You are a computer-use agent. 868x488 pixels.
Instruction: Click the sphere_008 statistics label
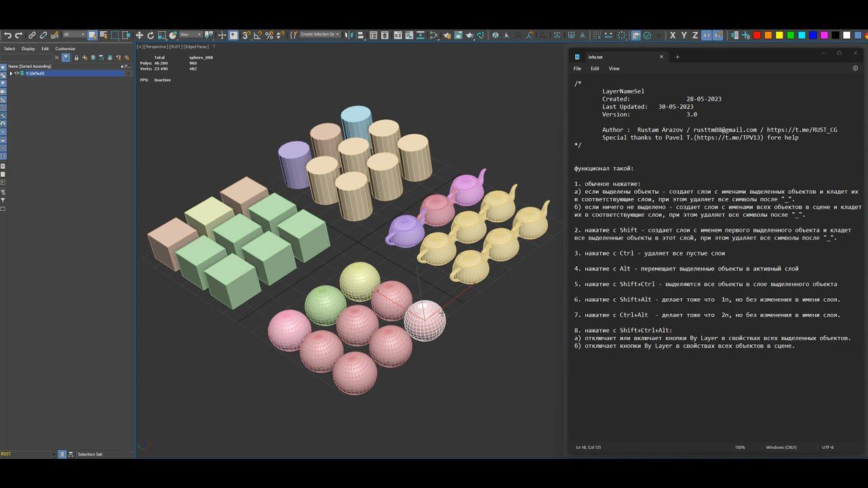pyautogui.click(x=201, y=58)
